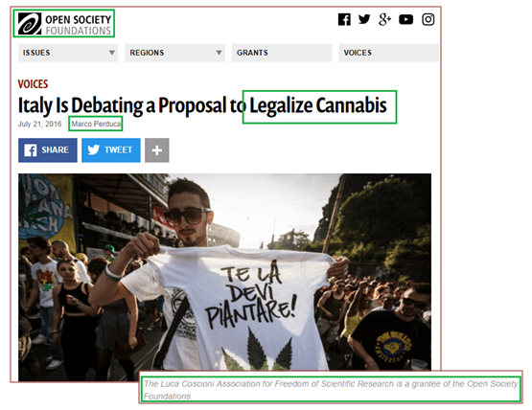
Task: Open the Twitter bird icon in the header
Action: tap(364, 19)
